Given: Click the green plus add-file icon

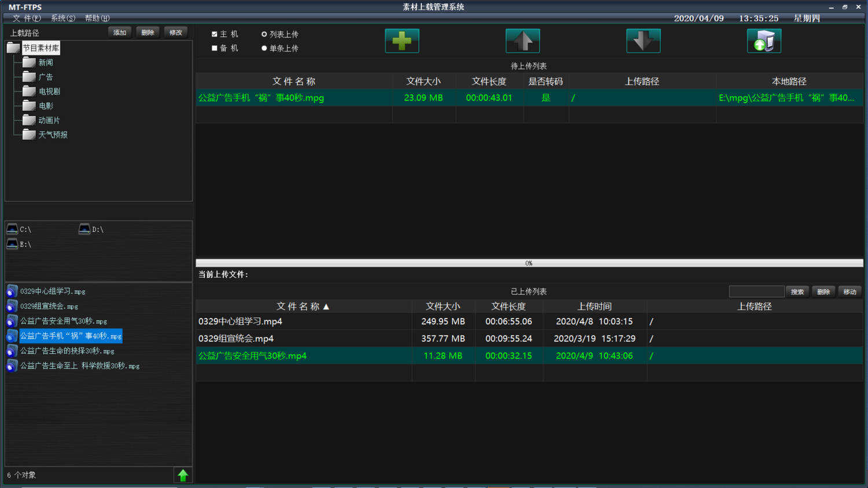Looking at the screenshot, I should click(402, 40).
